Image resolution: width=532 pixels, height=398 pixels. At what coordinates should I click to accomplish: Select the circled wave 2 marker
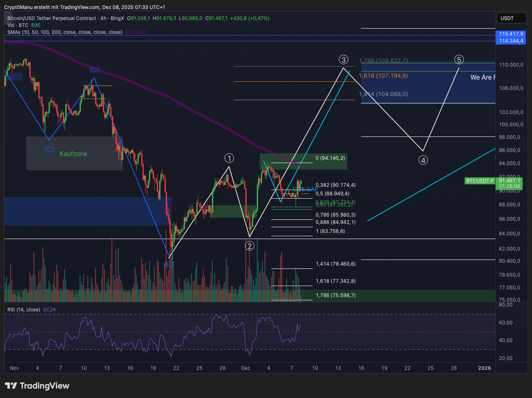pyautogui.click(x=249, y=246)
